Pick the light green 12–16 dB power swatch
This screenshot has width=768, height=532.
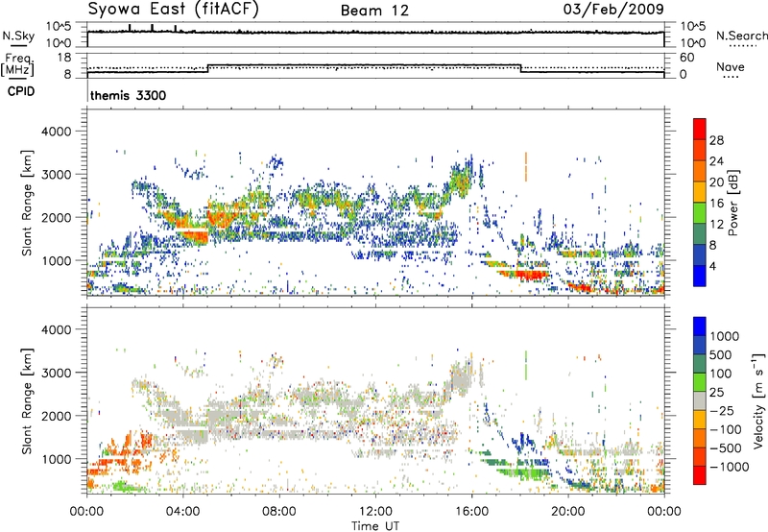pyautogui.click(x=700, y=212)
